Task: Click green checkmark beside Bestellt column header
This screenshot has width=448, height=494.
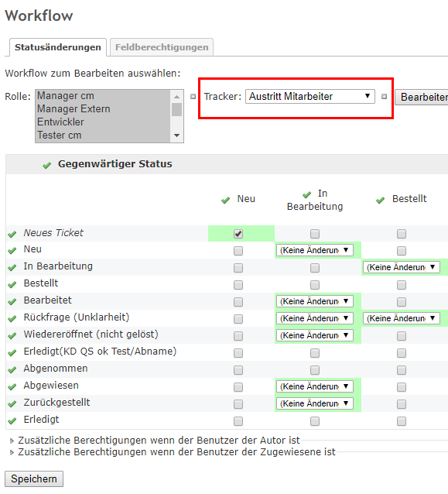Action: [x=381, y=200]
